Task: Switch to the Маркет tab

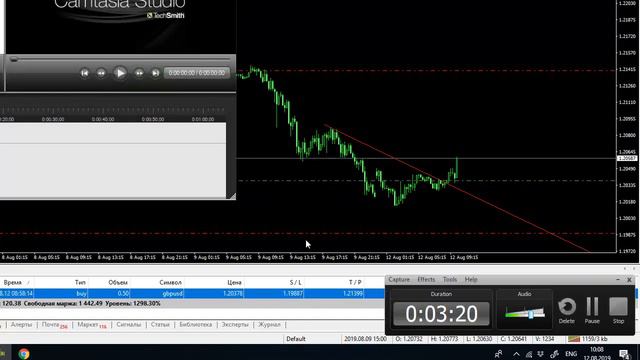Action: pos(91,325)
